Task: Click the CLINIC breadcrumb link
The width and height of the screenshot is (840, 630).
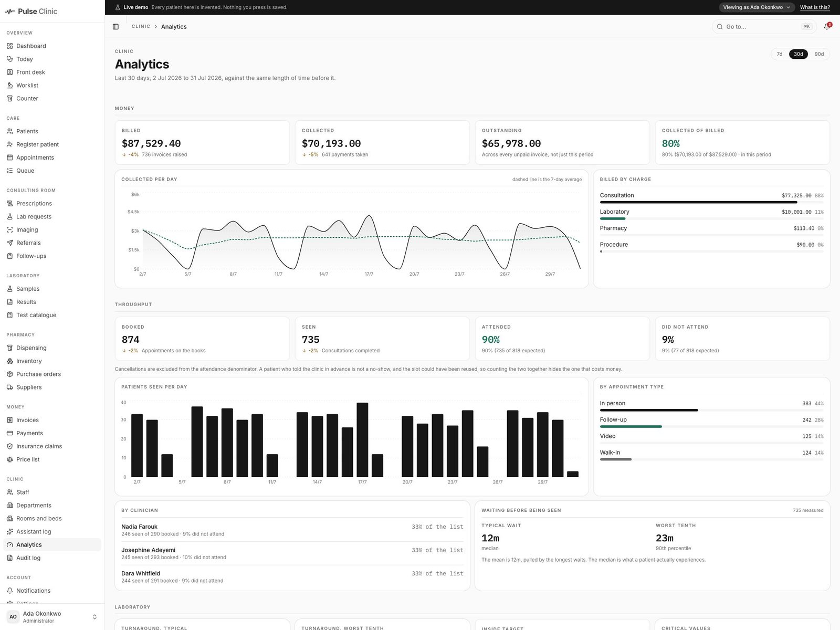Action: pyautogui.click(x=141, y=26)
